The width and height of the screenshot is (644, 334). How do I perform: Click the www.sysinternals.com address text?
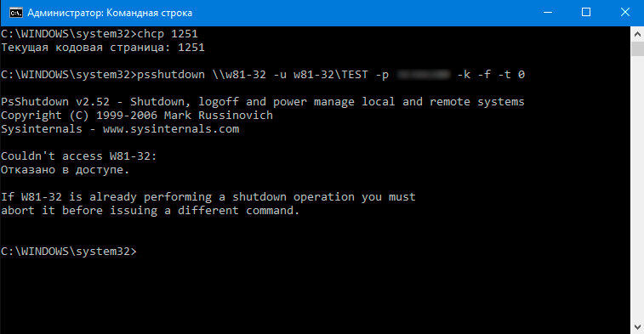(171, 129)
